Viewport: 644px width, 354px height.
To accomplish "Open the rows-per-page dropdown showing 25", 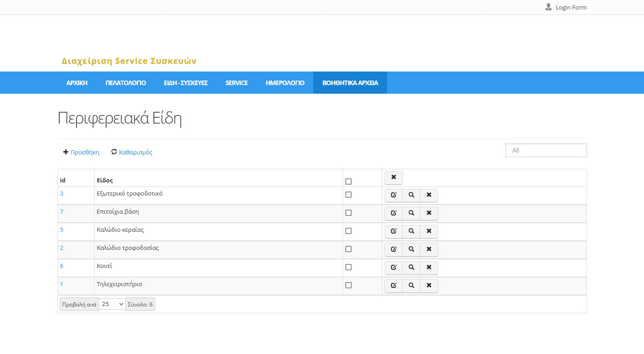I will (112, 304).
